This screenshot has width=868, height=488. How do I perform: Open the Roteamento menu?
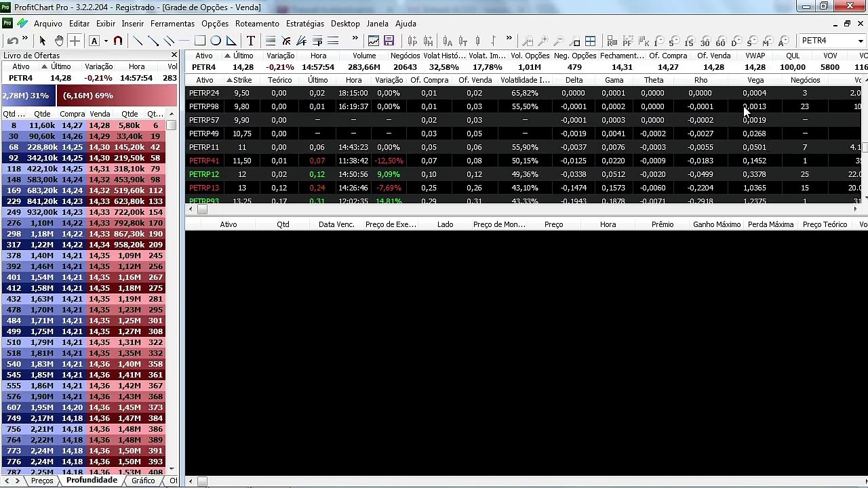tap(257, 23)
